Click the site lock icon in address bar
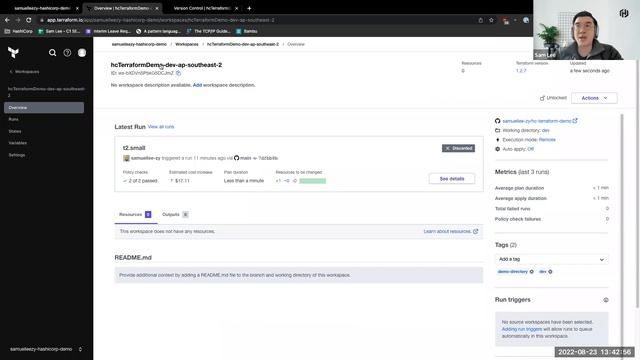 pyautogui.click(x=42, y=20)
